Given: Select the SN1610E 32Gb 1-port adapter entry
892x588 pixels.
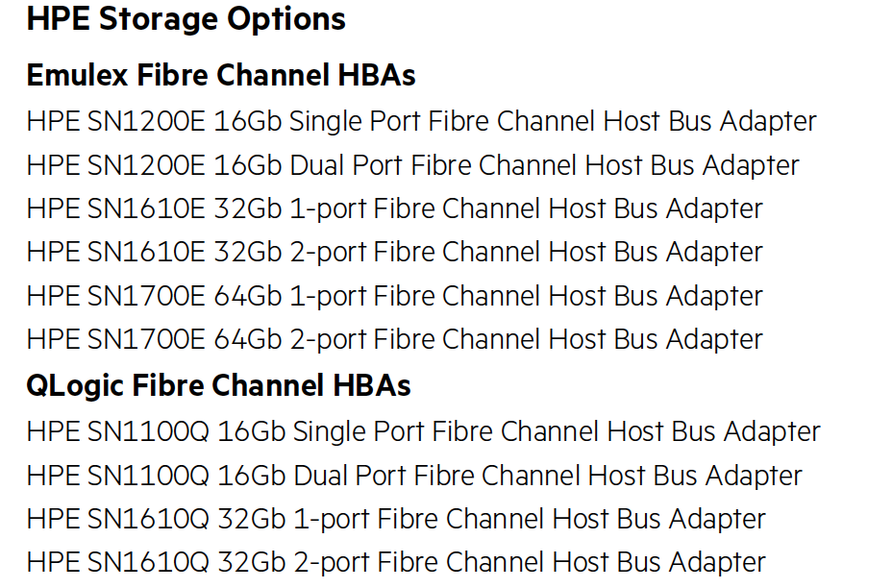Looking at the screenshot, I should (395, 209).
